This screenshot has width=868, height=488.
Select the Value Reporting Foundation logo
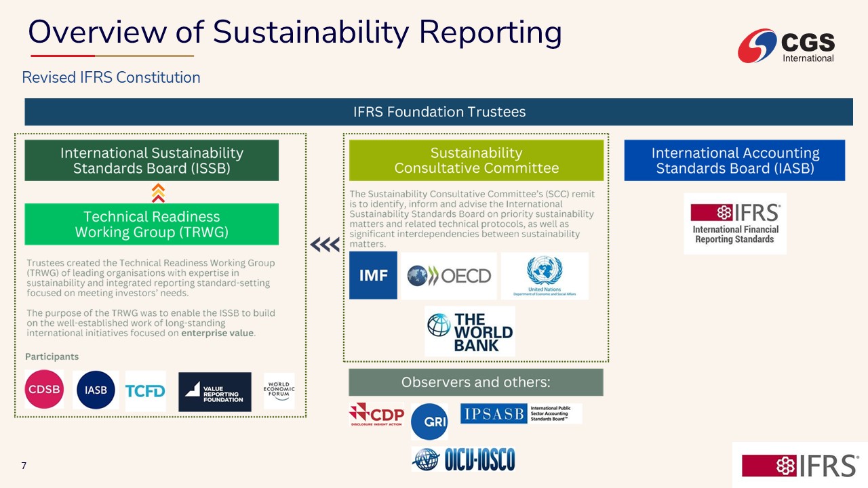tap(214, 392)
